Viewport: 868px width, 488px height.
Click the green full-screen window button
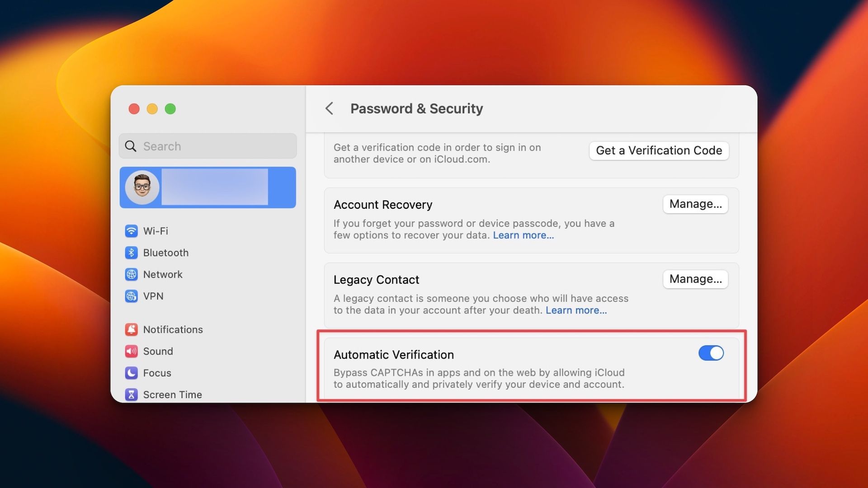(170, 109)
